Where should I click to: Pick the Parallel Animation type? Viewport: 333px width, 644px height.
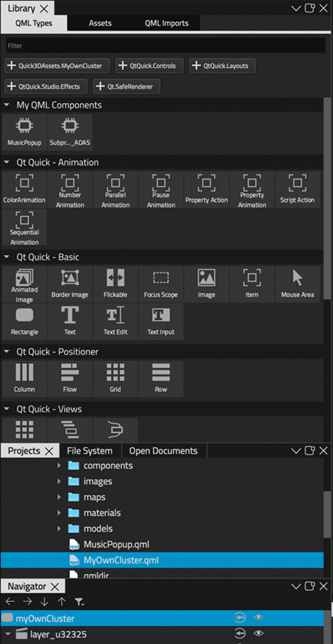click(x=115, y=189)
